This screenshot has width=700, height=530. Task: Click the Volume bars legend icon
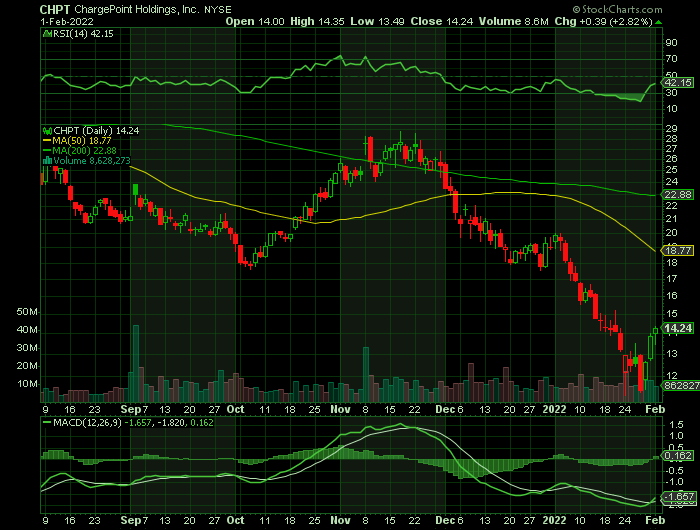pos(45,160)
